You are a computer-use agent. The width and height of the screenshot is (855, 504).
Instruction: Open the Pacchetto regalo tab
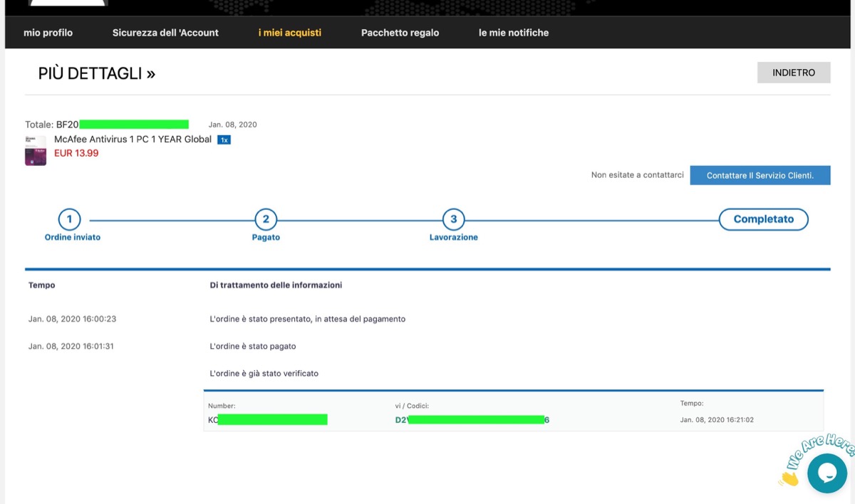tap(400, 33)
